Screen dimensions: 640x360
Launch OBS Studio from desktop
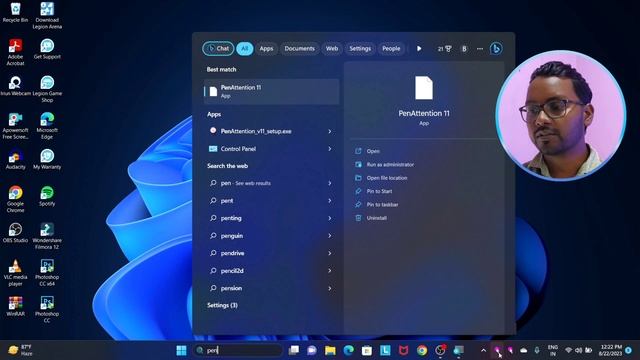(15, 233)
